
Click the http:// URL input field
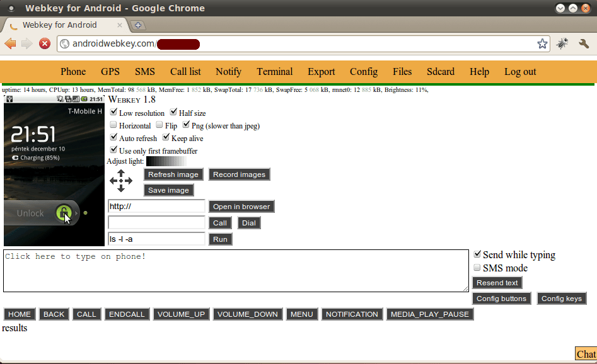156,207
